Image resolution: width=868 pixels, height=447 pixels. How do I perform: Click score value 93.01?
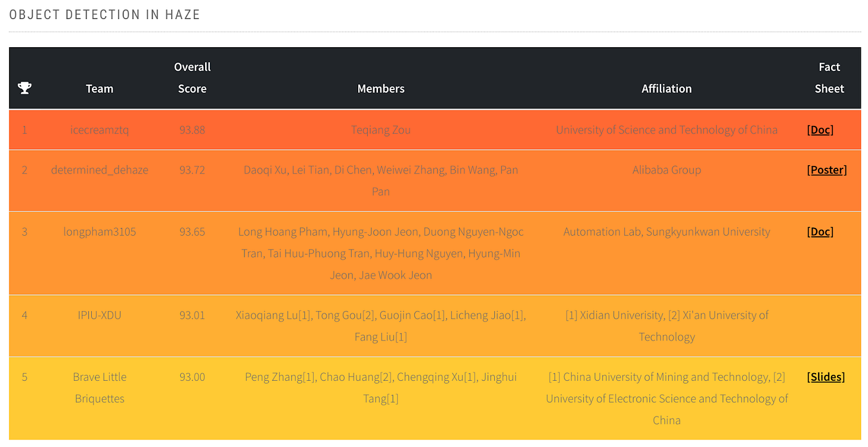[x=192, y=315]
